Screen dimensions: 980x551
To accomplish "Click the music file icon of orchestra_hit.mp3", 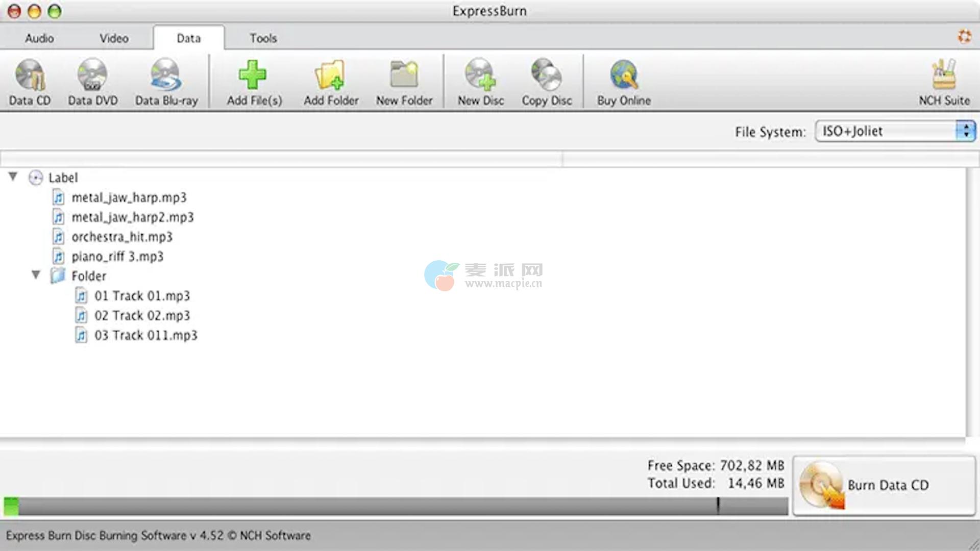I will click(59, 237).
